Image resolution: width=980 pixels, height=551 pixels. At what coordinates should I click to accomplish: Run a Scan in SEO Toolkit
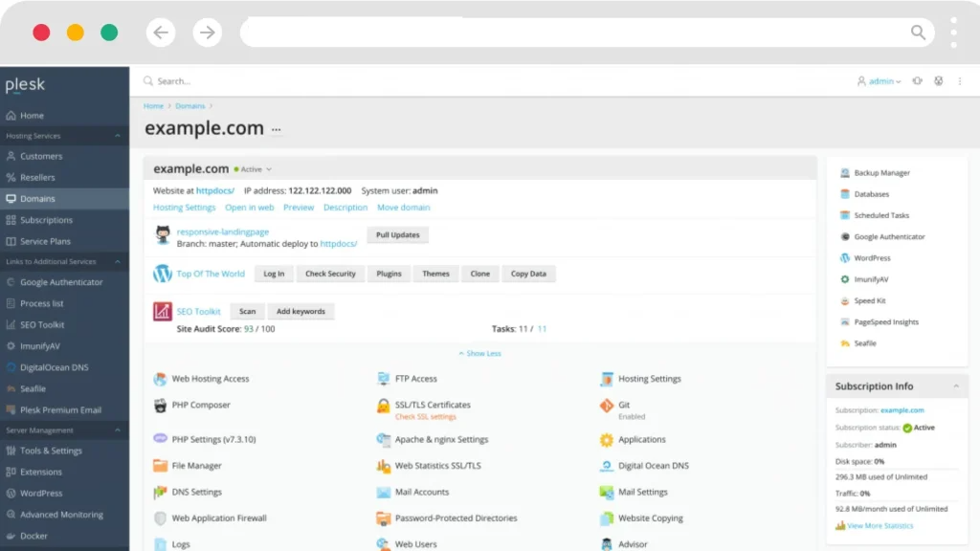pos(247,311)
